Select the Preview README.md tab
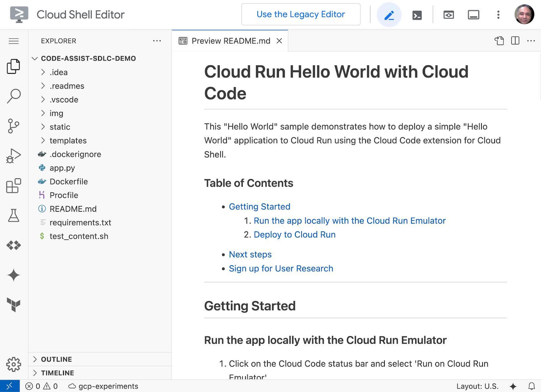This screenshot has width=541, height=392. tap(231, 41)
